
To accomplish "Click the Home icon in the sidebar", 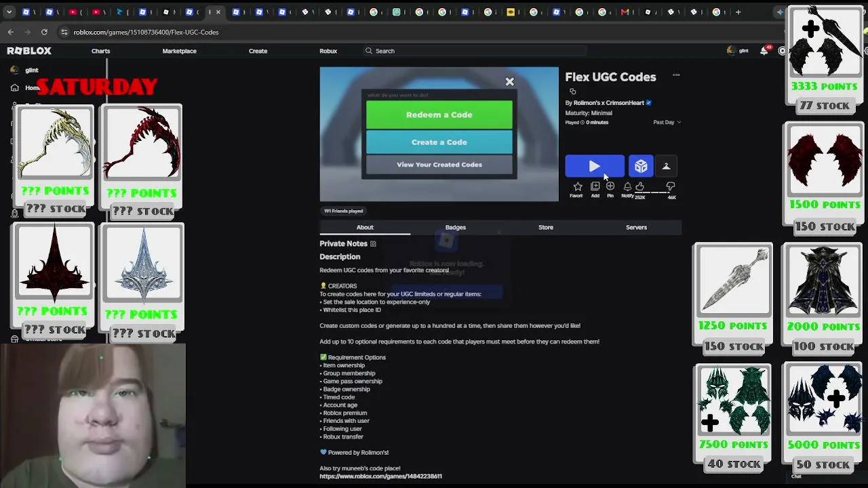I will point(15,87).
